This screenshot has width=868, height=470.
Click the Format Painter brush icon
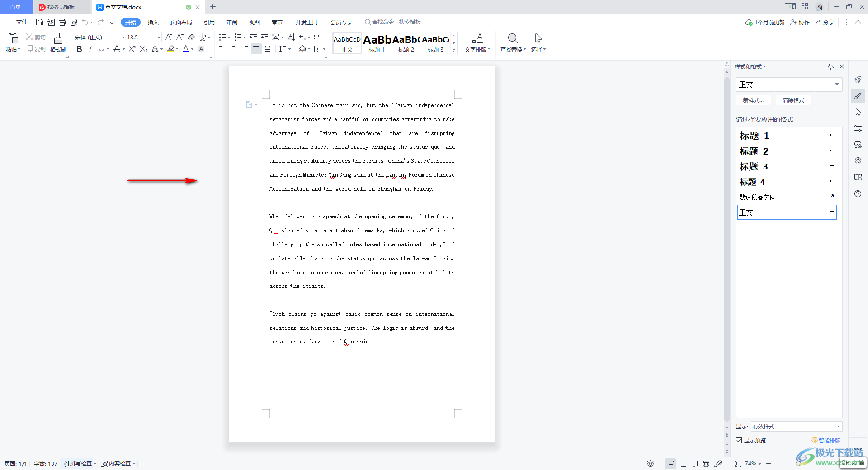pos(58,39)
